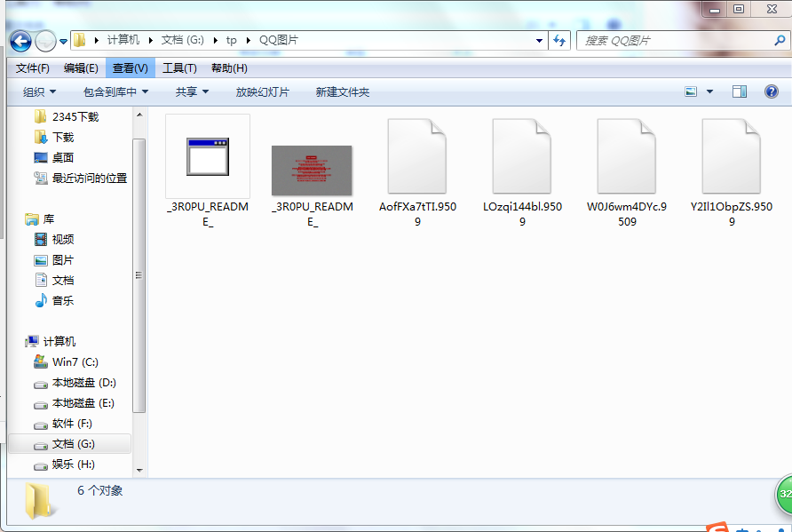Click 文档 (G:) in the address breadcrumb
Viewport: 792px width, 532px height.
(182, 40)
